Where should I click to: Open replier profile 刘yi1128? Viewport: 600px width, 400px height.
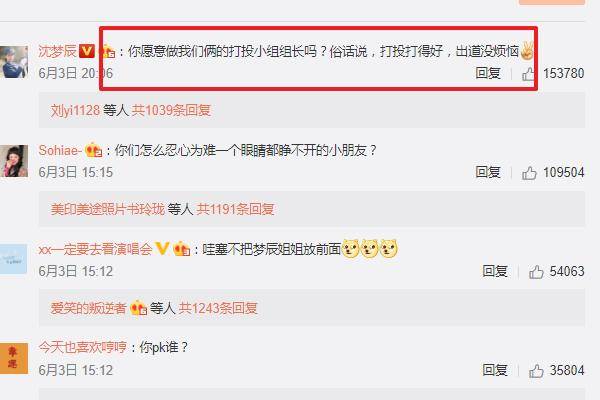coord(75,111)
